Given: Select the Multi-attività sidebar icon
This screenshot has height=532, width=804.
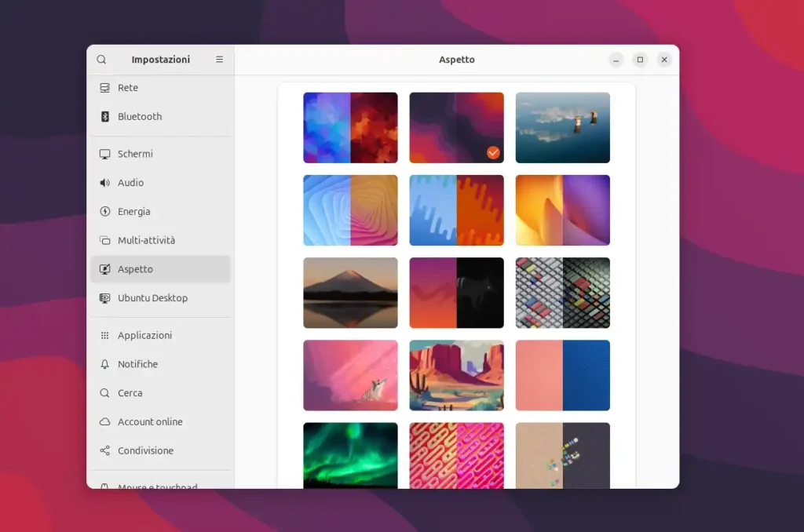Looking at the screenshot, I should pyautogui.click(x=104, y=240).
